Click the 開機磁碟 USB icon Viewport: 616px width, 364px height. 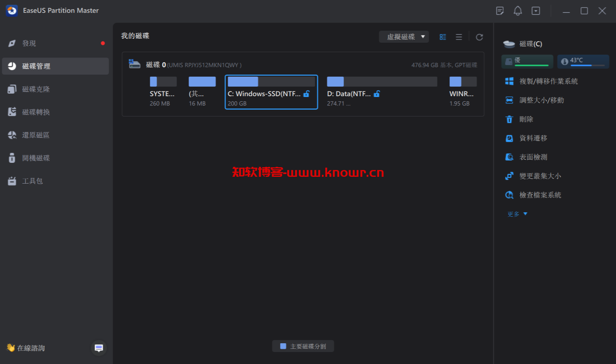pos(12,158)
